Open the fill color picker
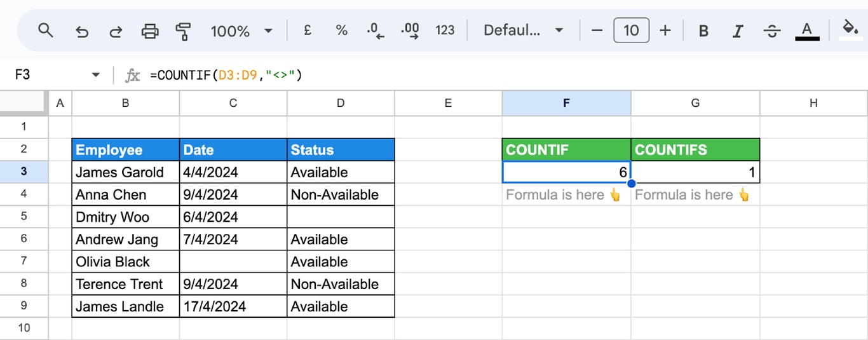The height and width of the screenshot is (340, 868). point(850,29)
